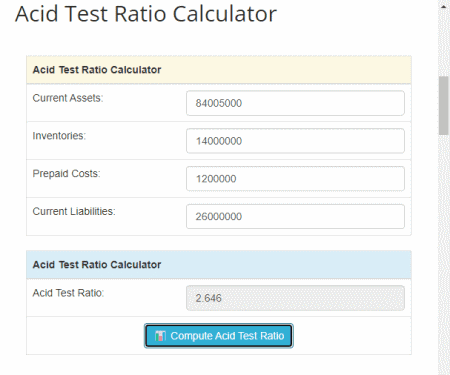Click the "Prepaid Costs:" label
The width and height of the screenshot is (450, 375).
[66, 174]
